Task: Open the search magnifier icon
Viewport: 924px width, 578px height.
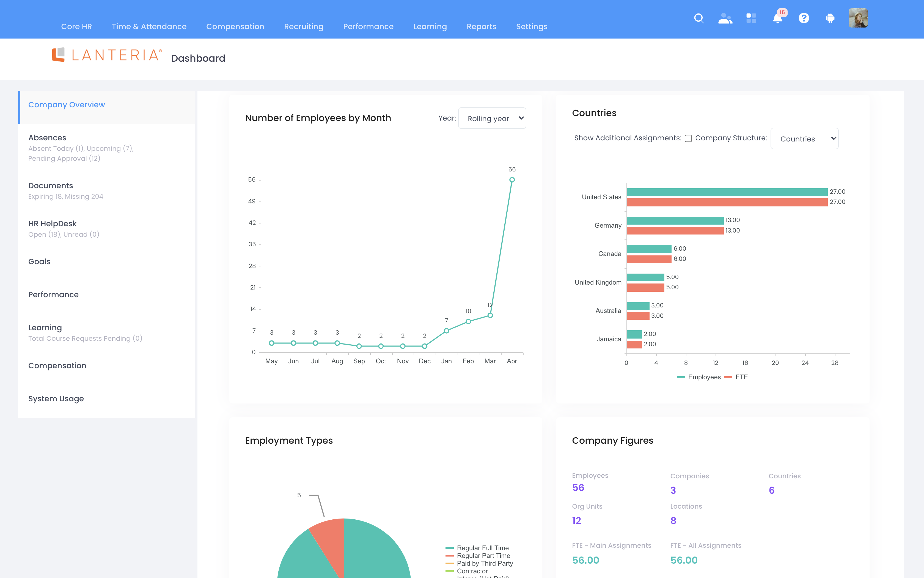Action: pos(699,18)
